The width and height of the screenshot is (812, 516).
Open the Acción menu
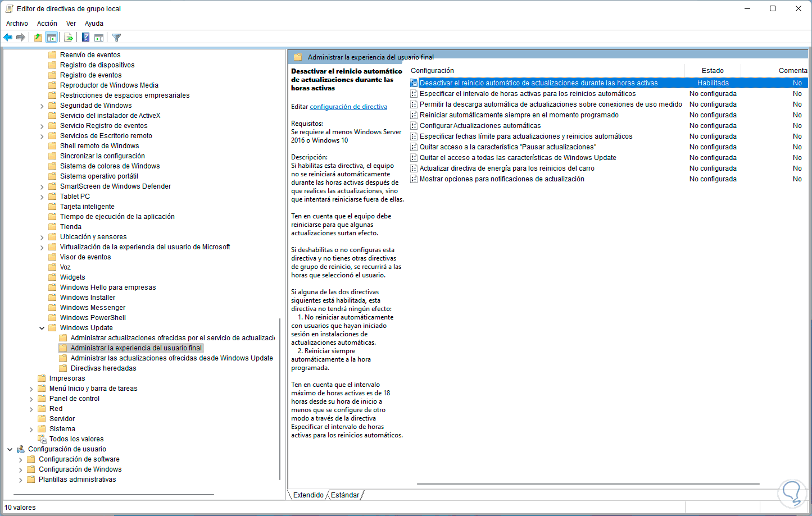pos(47,24)
